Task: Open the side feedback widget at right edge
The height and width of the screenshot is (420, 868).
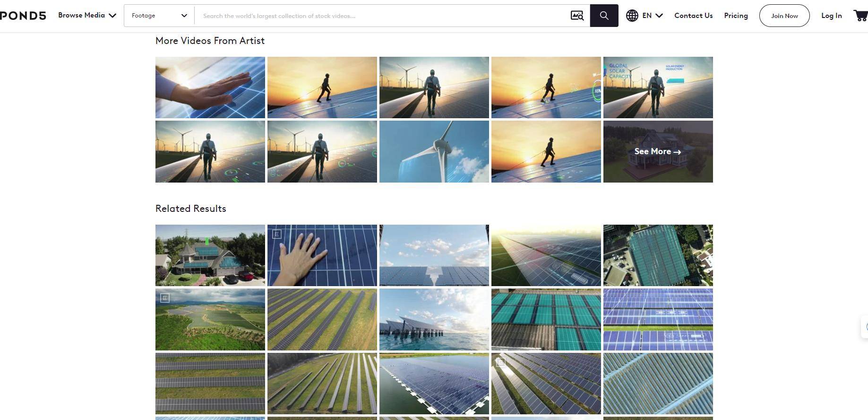Action: [x=865, y=327]
